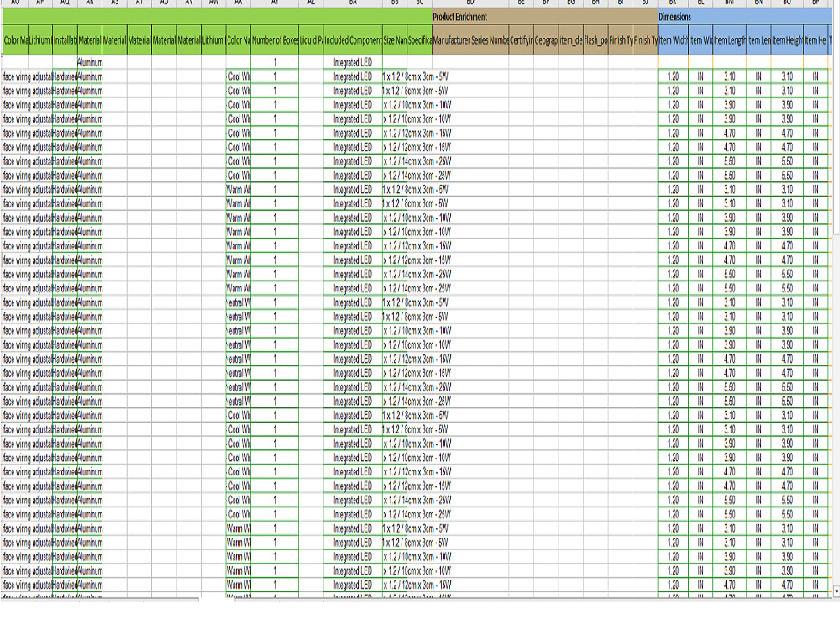Image resolution: width=840 pixels, height=630 pixels.
Task: Click the Specifica column header cell
Action: [419, 39]
